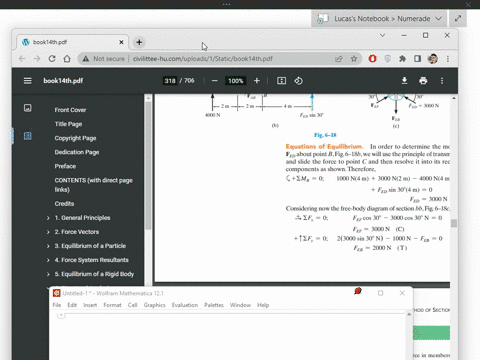Open the tab search dropdown arrow
Screen dimensions: 480x360
pos(382,35)
